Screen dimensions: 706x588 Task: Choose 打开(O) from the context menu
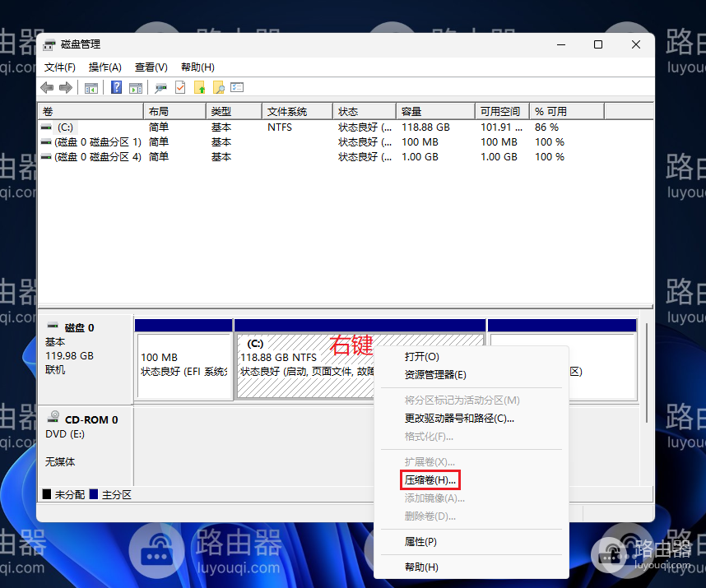coord(471,357)
